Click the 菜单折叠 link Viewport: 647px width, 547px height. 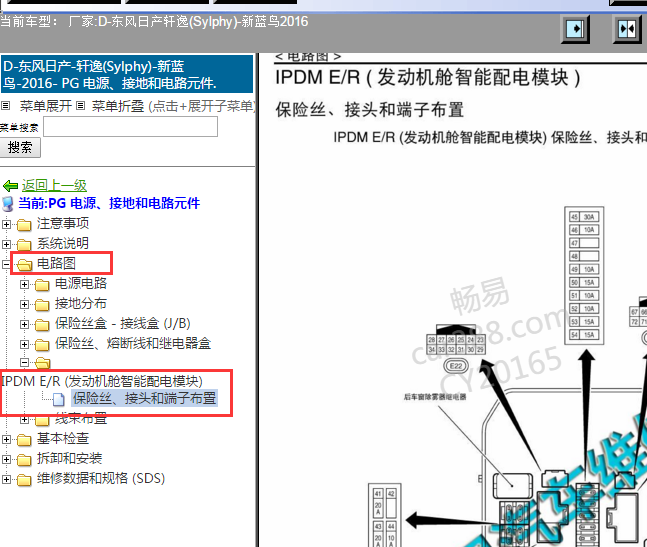tap(118, 106)
